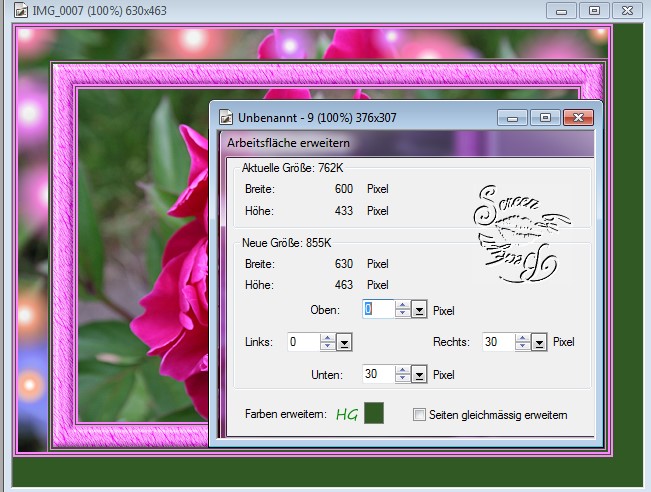This screenshot has width=651, height=492.
Task: Click the Unten pixel input field
Action: point(378,374)
